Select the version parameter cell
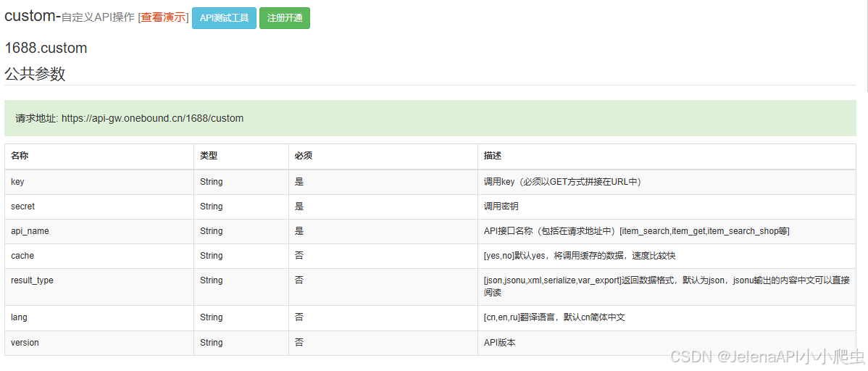 pos(99,343)
